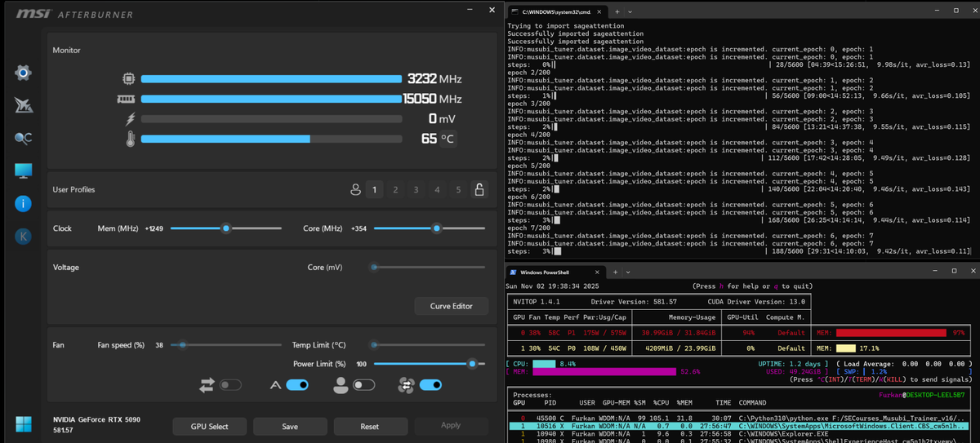Select the cmd.exe tab
The image size is (980, 443).
557,11
